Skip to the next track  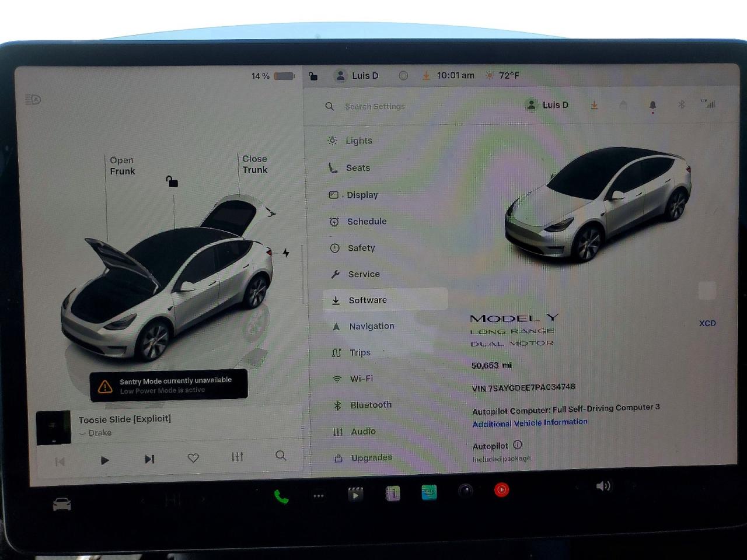tap(149, 459)
